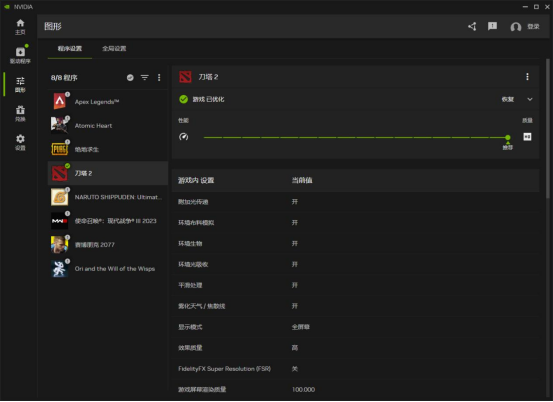
Task: Click the share icon in header
Action: (472, 26)
